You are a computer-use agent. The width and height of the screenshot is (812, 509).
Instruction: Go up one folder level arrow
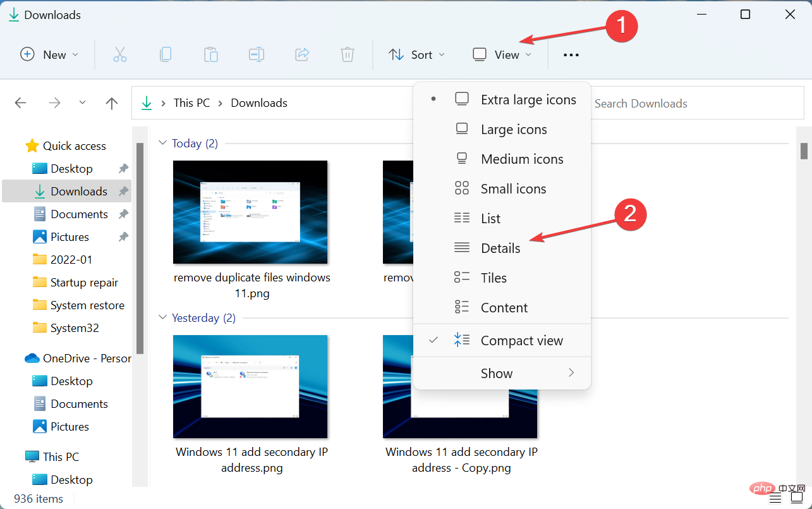112,103
